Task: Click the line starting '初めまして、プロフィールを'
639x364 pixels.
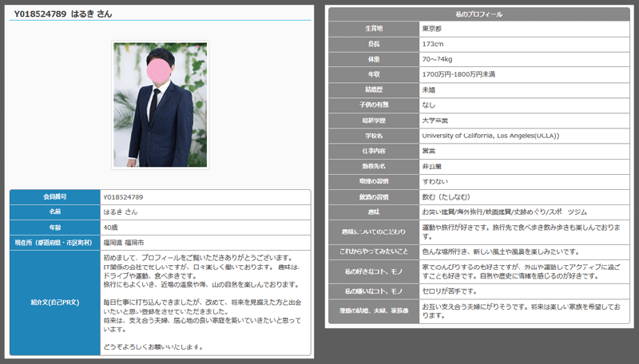Action: click(x=198, y=258)
